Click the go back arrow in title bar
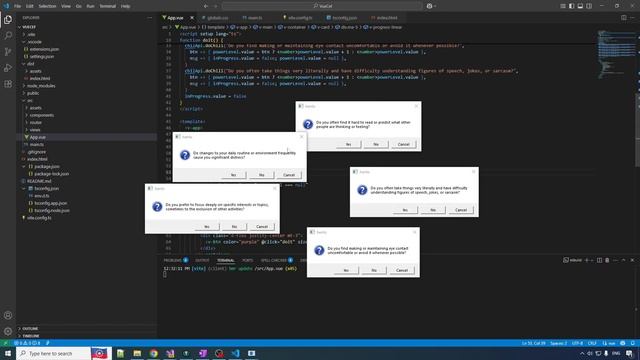 click(206, 6)
